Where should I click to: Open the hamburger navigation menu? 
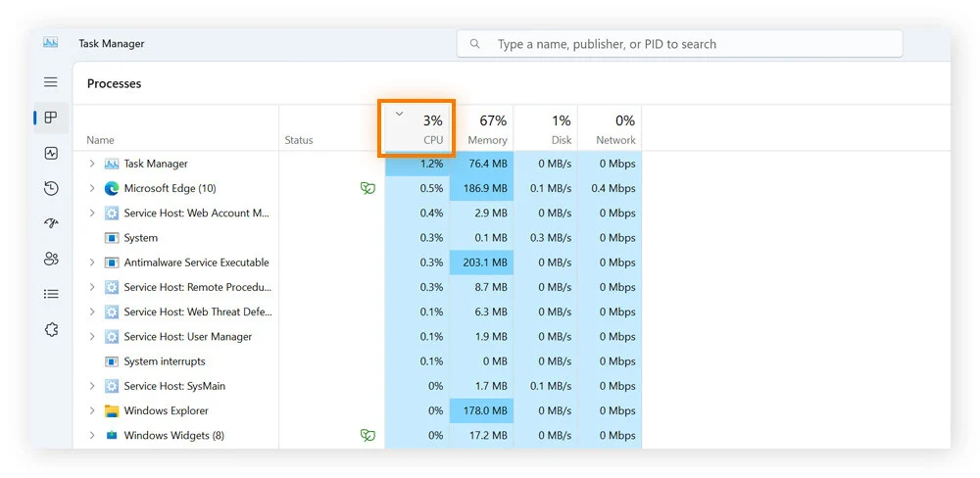click(x=51, y=82)
